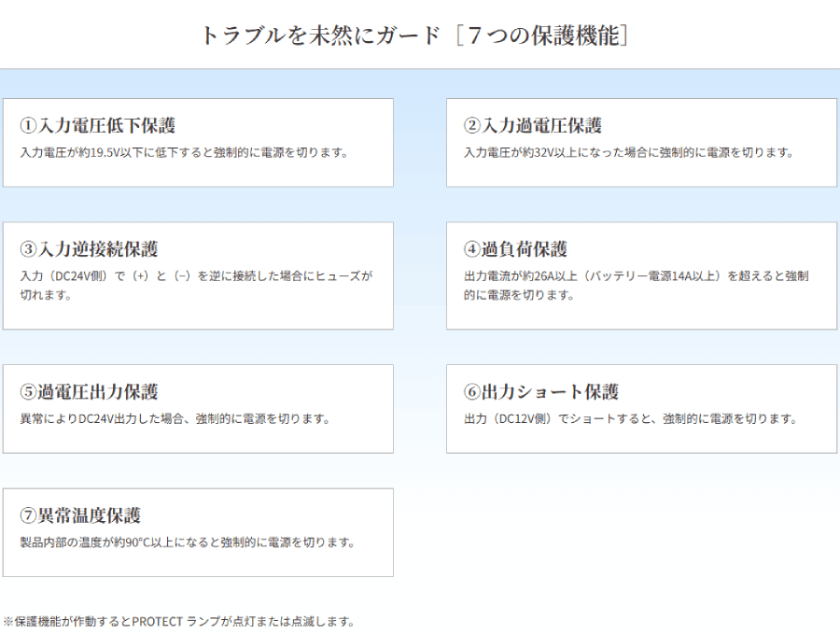Click the ③入力逆接続保護 heading

(90, 249)
